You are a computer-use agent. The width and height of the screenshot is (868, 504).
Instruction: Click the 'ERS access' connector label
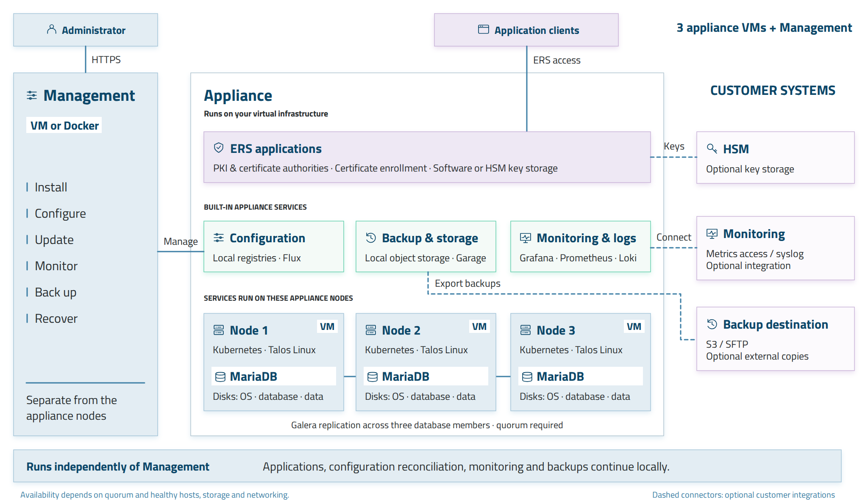[x=556, y=60]
